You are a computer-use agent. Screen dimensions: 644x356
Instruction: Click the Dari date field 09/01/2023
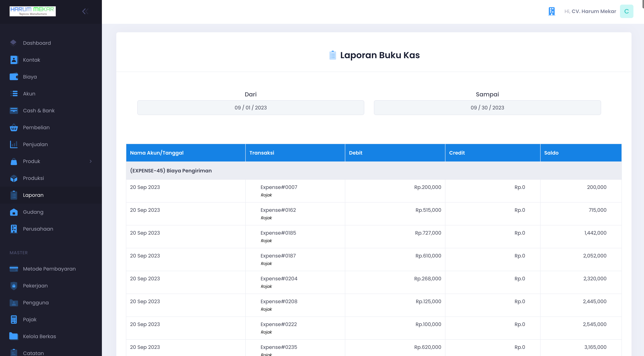click(250, 108)
